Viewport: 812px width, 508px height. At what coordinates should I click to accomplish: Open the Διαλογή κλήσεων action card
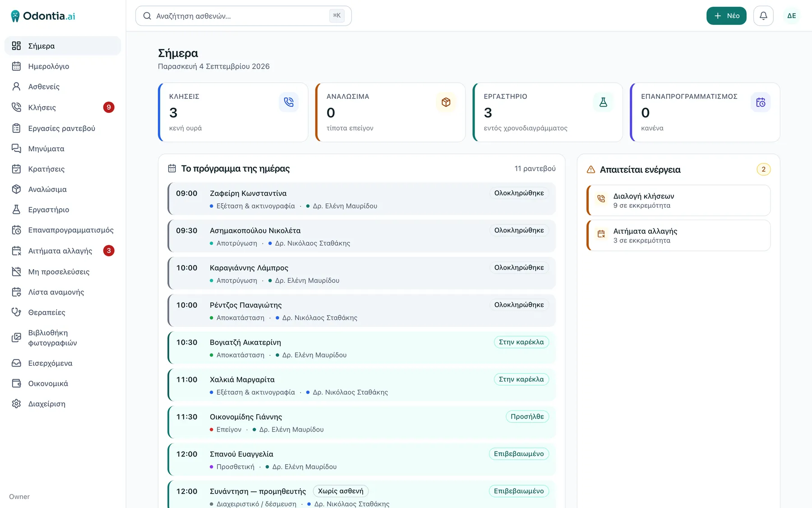tap(678, 200)
